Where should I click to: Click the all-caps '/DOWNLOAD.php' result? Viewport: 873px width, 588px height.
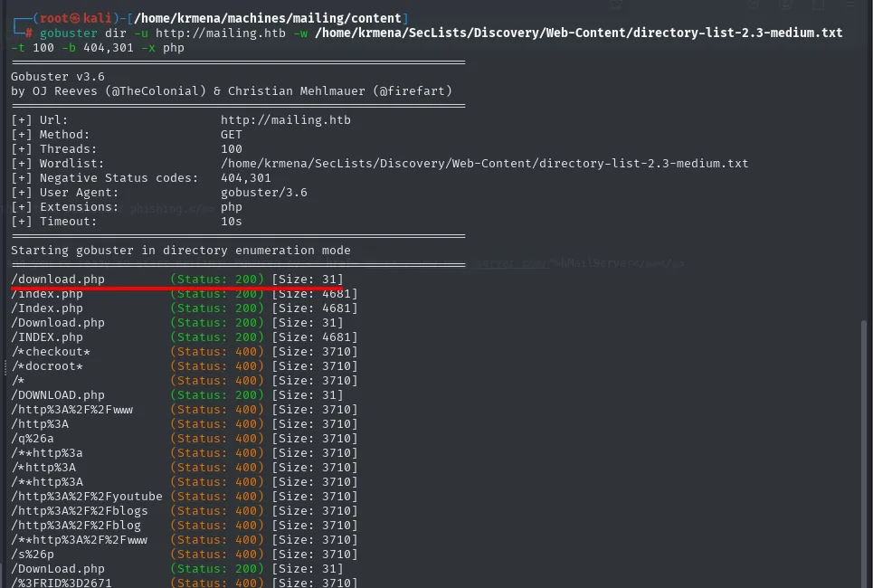click(x=58, y=394)
